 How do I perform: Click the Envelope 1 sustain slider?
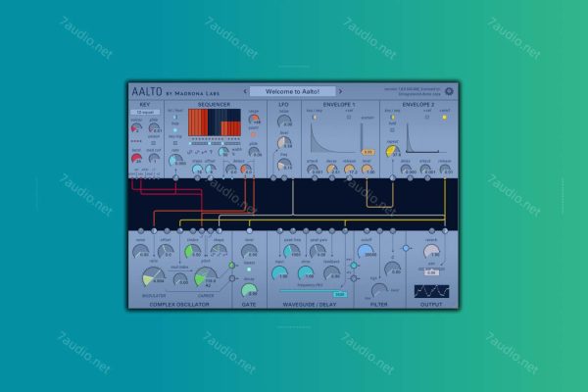pyautogui.click(x=363, y=137)
